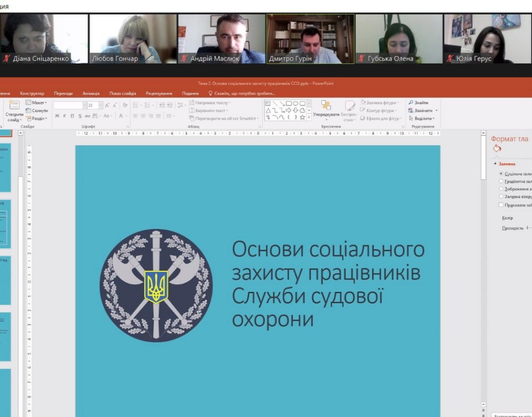
Task: Clear all formatting with the eraser icon
Action: pyautogui.click(x=125, y=105)
